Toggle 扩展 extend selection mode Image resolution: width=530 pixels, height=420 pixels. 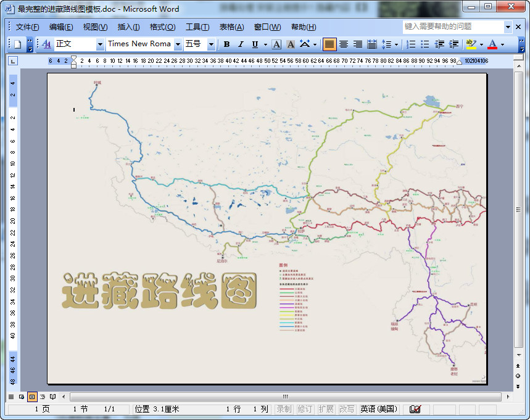coord(326,409)
